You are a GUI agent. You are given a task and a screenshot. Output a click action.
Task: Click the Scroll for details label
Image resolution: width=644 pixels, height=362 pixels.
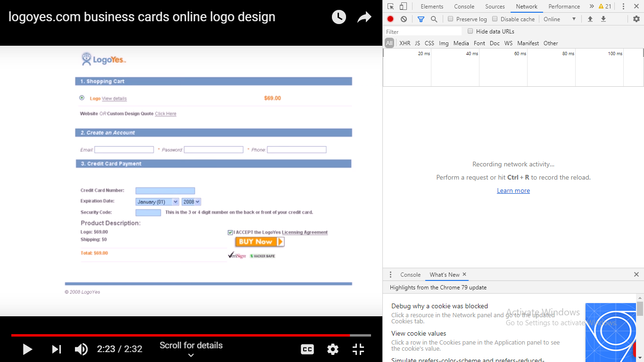191,346
